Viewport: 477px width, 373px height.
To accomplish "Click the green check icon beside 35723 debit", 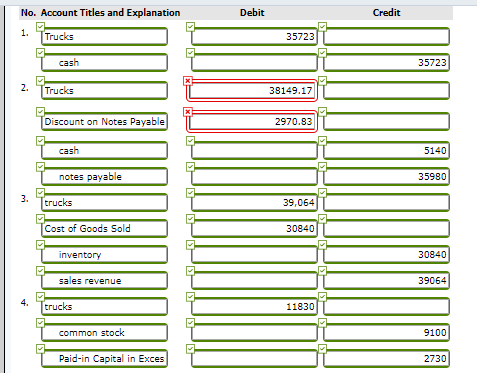I will [x=190, y=27].
